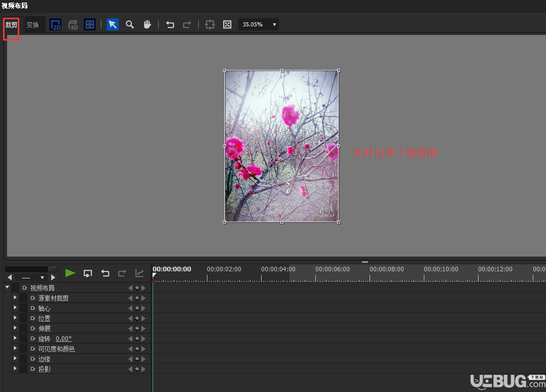Enable the 旋转 keyframe checkbox

pyautogui.click(x=23, y=338)
